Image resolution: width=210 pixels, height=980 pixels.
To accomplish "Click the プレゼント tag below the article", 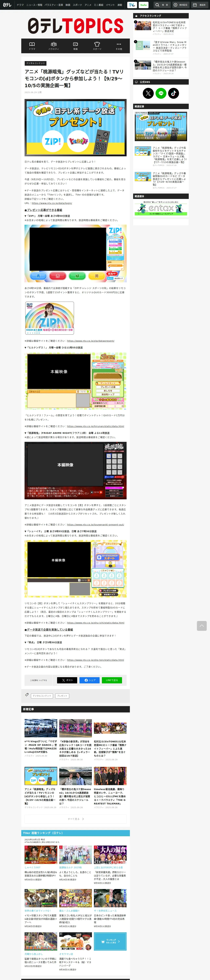I will pos(62,696).
